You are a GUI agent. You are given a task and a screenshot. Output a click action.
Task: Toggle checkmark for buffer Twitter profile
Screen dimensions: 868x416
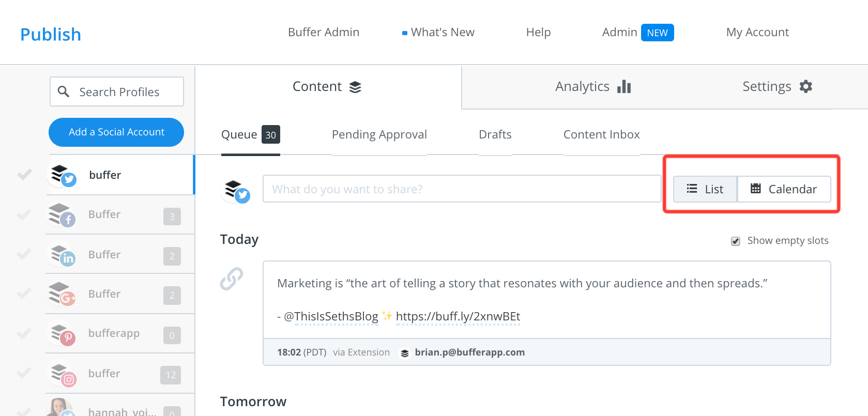[24, 174]
